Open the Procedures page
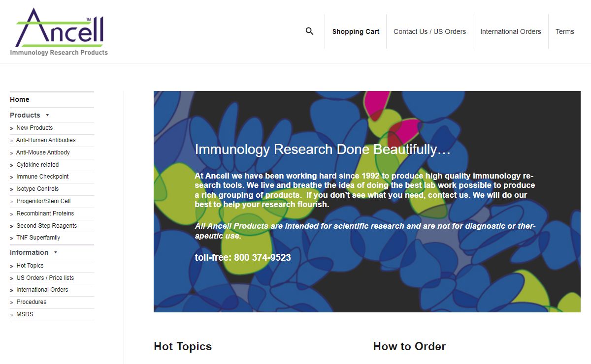 pyautogui.click(x=32, y=302)
